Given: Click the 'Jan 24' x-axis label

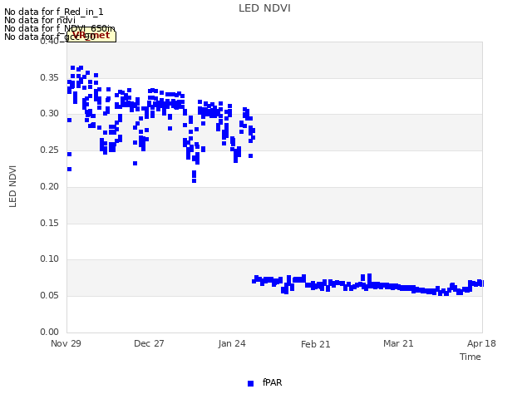Looking at the screenshot, I should [232, 343].
